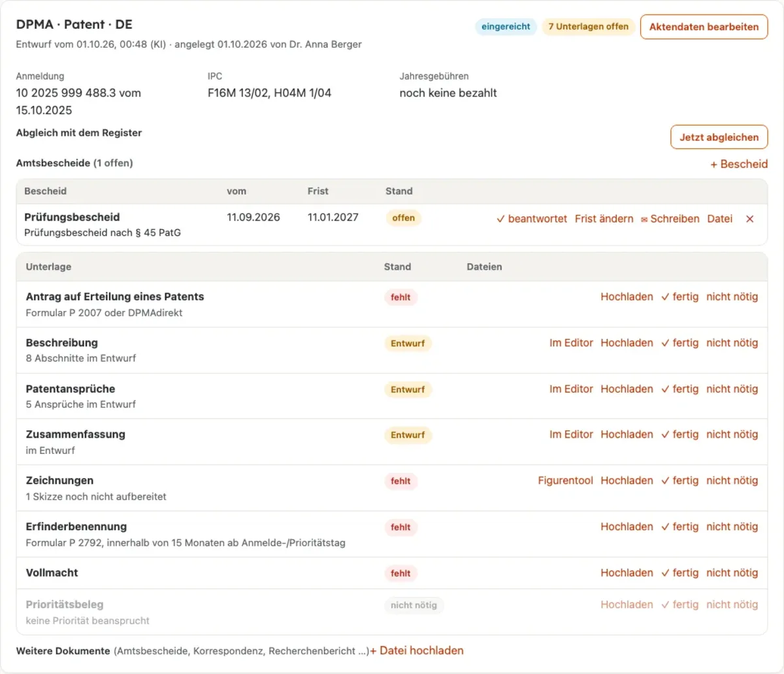
Task: Mark Patentansprüche as fertig
Action: (679, 389)
